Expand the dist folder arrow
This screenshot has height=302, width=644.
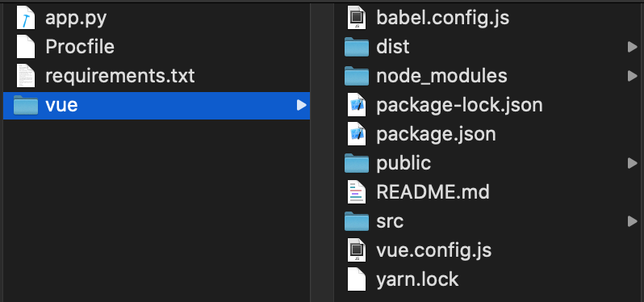633,47
